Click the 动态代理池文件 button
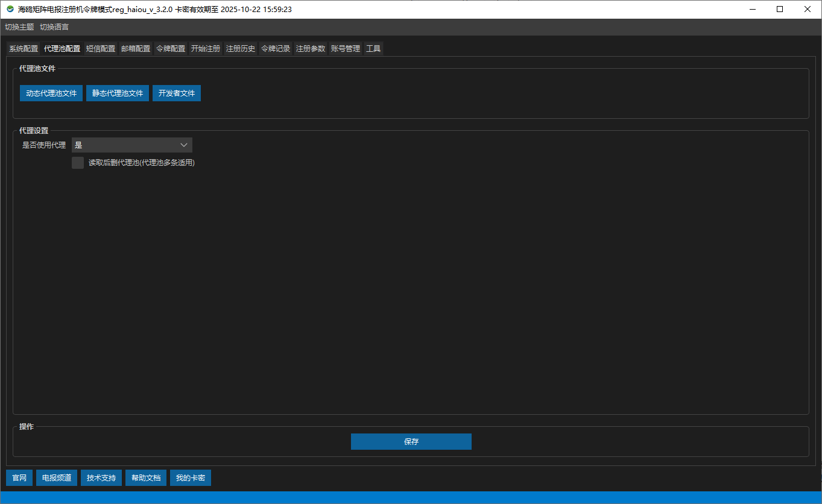Screen dimensions: 822x504 (x=51, y=93)
